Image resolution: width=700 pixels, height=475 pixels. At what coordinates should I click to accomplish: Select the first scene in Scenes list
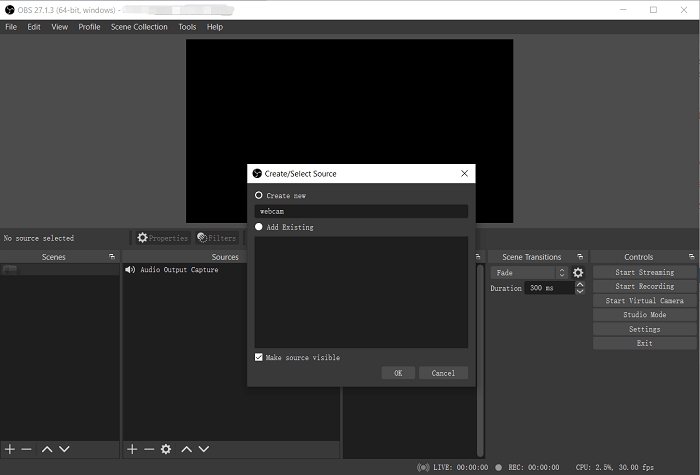click(x=60, y=269)
